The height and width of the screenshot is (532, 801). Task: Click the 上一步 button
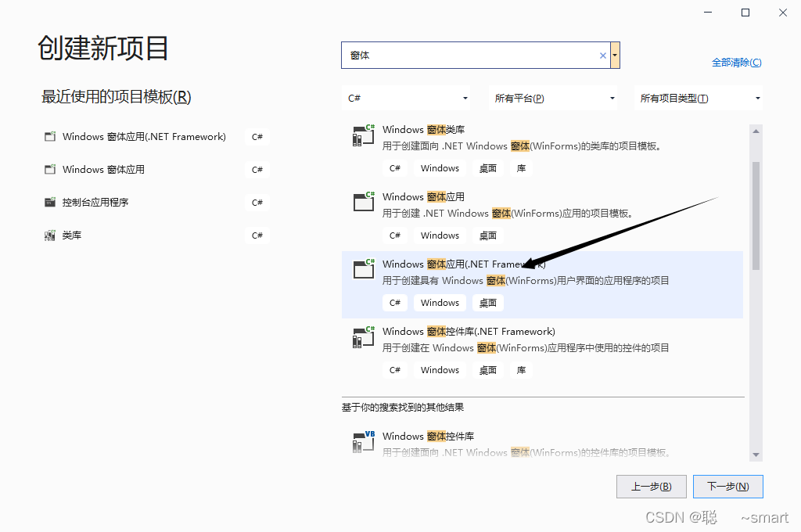point(652,487)
